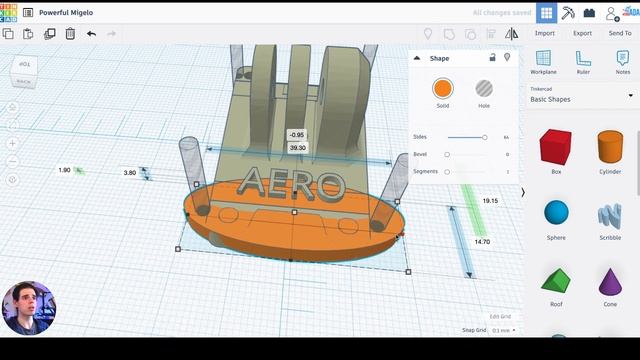Zoom out with minus button
The image size is (640, 360).
coord(12,162)
